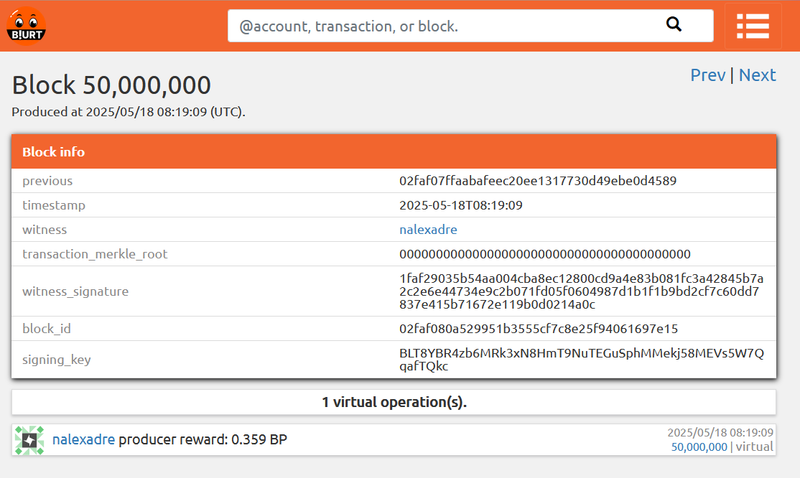Open the hamburger menu icon
Viewport: 800px width, 478px height.
point(753,26)
